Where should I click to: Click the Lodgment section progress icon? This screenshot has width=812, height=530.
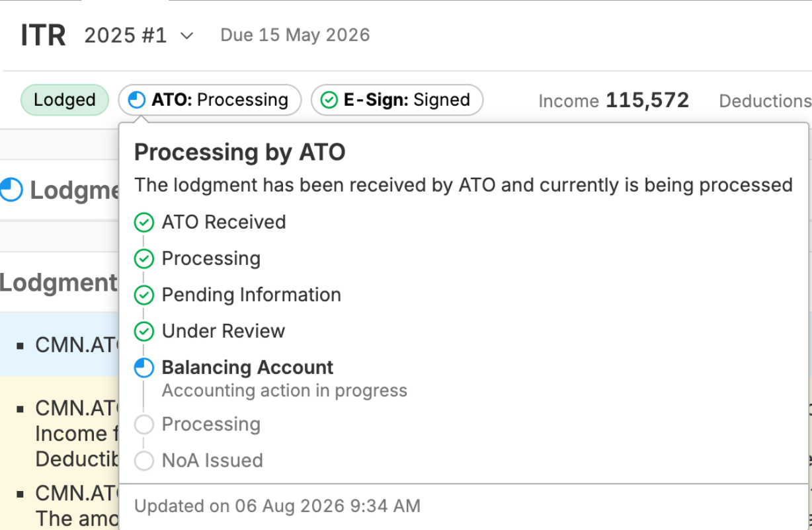click(11, 190)
